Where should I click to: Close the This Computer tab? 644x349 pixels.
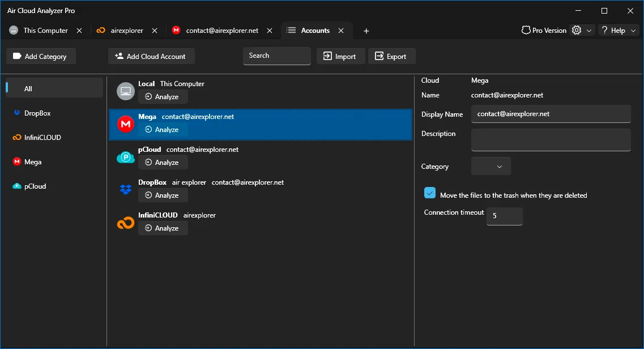[79, 31]
